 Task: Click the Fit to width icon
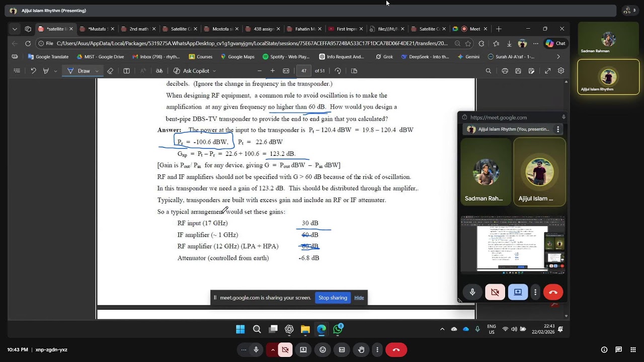286,71
